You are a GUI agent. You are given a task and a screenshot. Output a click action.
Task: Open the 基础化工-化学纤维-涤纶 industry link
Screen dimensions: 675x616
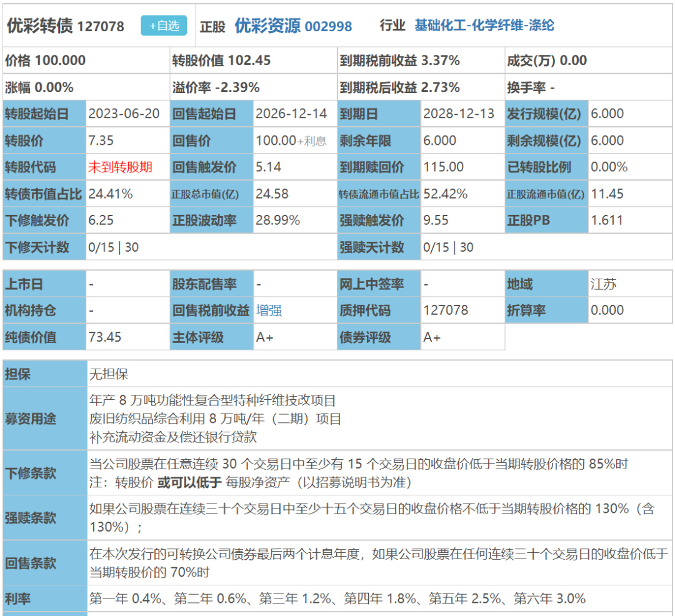(484, 26)
